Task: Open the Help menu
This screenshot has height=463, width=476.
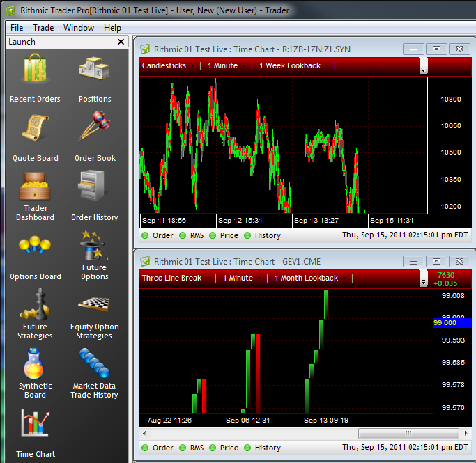Action: pos(112,28)
